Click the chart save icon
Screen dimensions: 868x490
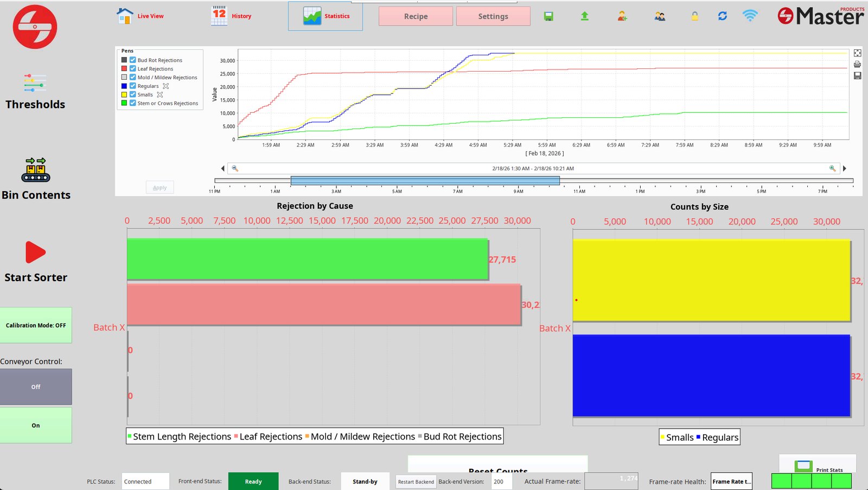pos(857,75)
